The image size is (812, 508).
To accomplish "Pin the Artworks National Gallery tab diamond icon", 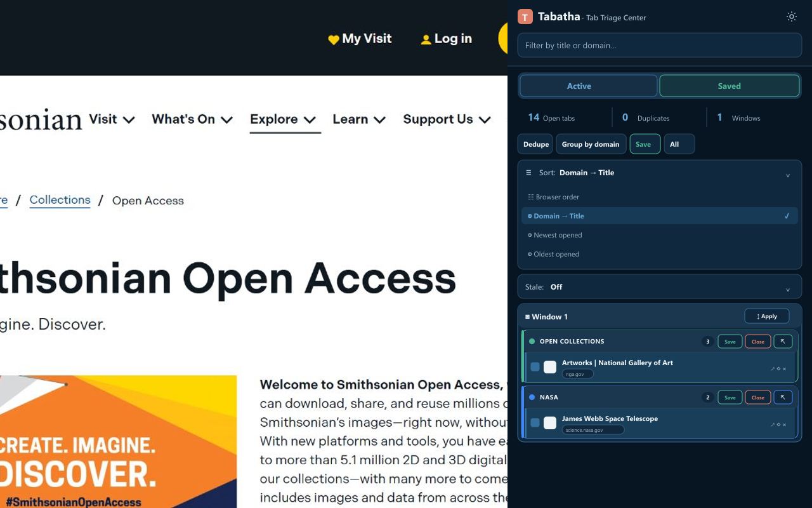I will pos(778,369).
